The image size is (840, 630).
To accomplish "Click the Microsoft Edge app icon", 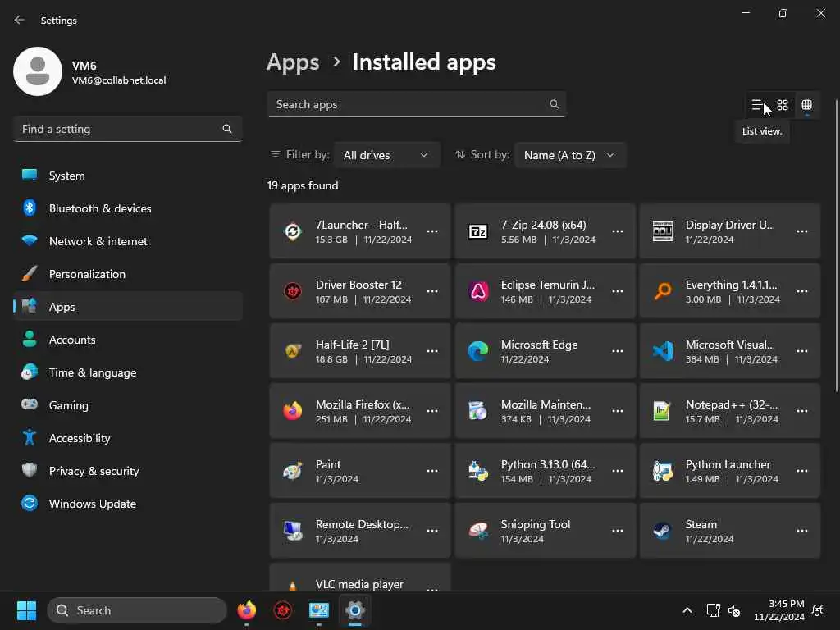I will (478, 351).
